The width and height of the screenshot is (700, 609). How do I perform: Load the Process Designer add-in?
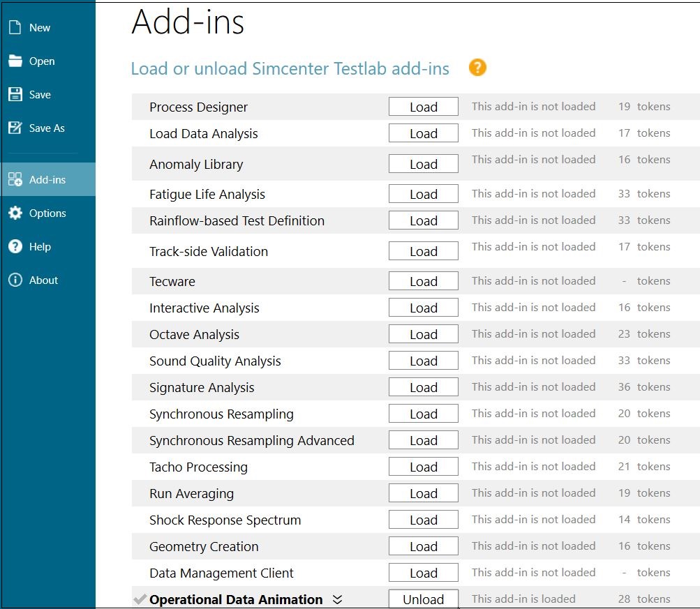423,107
